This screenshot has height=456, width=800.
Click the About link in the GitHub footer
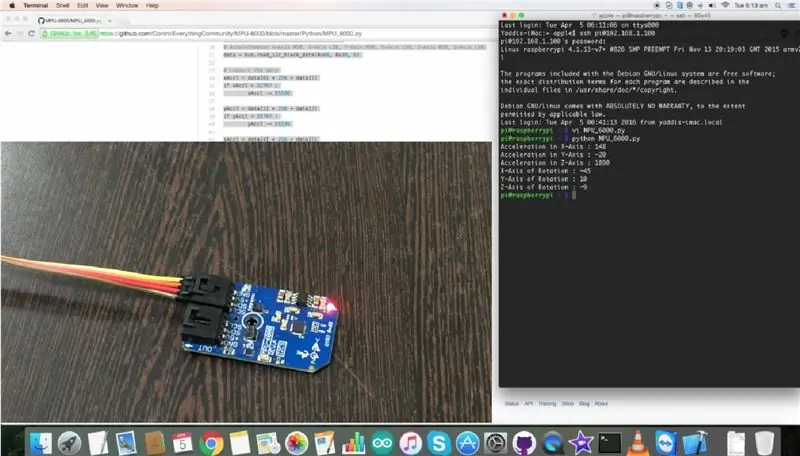pyautogui.click(x=601, y=403)
